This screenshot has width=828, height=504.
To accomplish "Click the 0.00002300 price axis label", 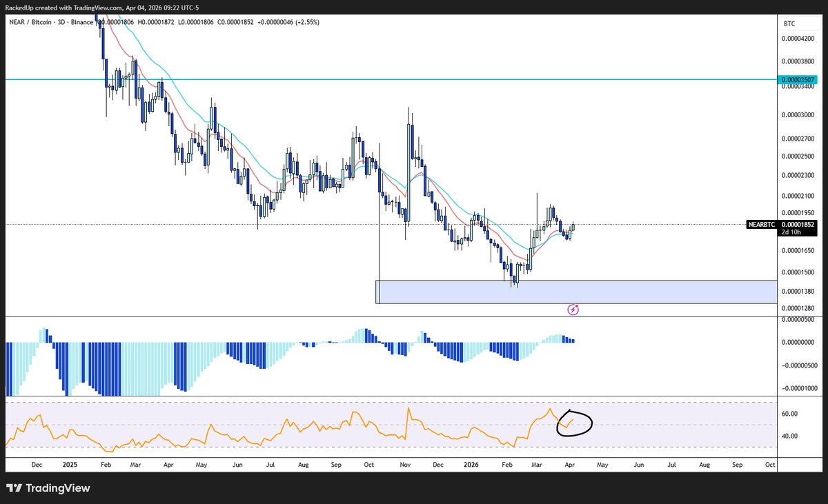I will pos(797,175).
